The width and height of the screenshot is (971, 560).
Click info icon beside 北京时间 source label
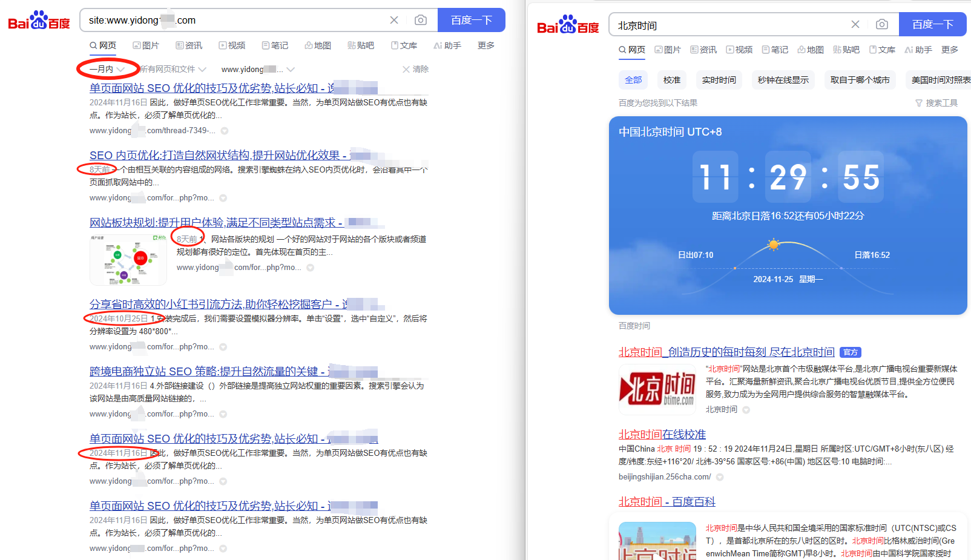746,410
